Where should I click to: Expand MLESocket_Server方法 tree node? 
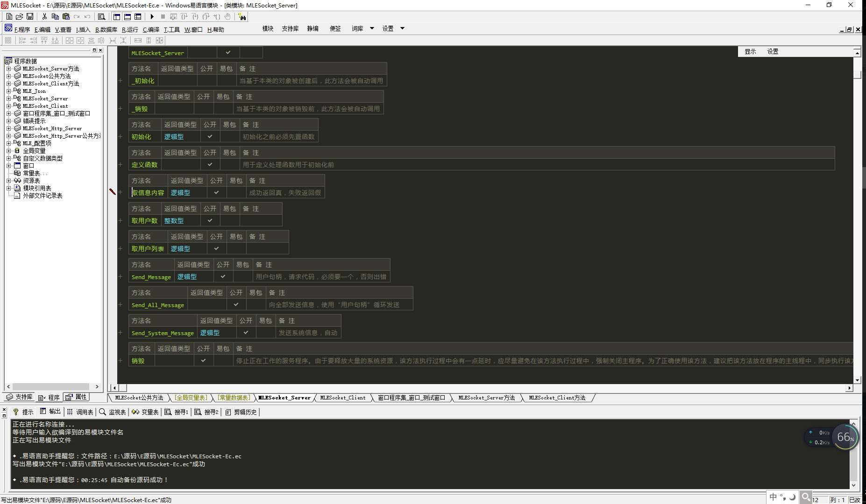[8, 69]
